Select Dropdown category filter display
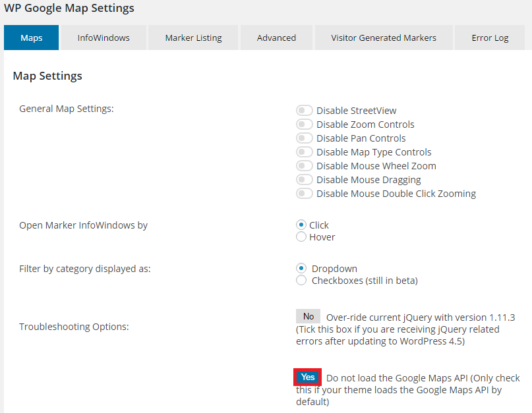The height and width of the screenshot is (413, 532). coord(301,268)
